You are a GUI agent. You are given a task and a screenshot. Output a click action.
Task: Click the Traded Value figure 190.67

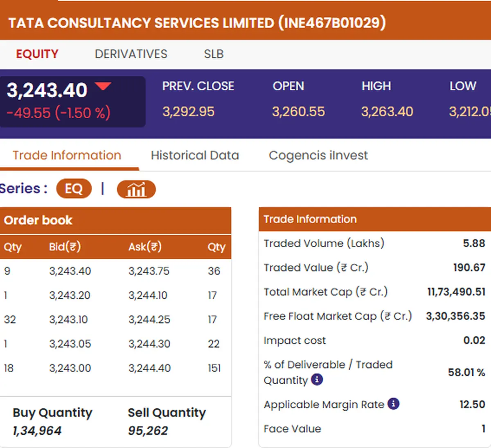click(x=469, y=267)
